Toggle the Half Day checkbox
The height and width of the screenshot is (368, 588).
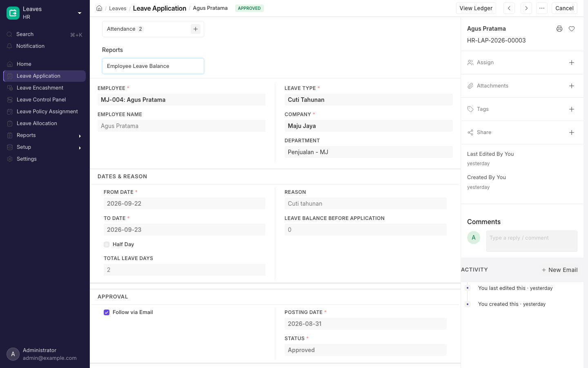(x=107, y=245)
